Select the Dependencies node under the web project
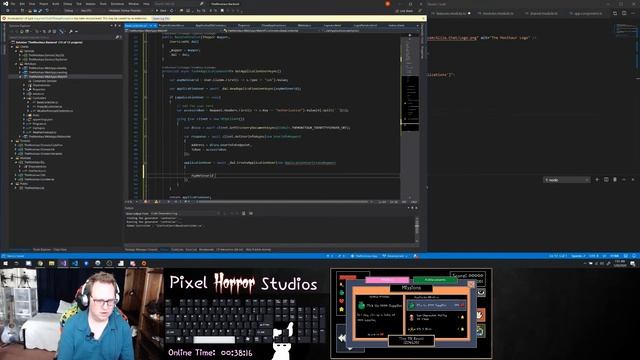 point(41,85)
